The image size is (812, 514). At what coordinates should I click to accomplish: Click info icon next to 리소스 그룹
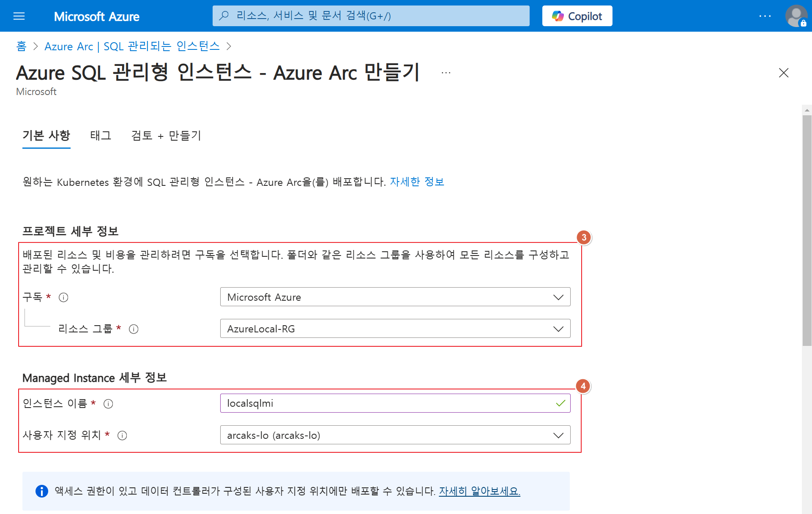click(134, 329)
